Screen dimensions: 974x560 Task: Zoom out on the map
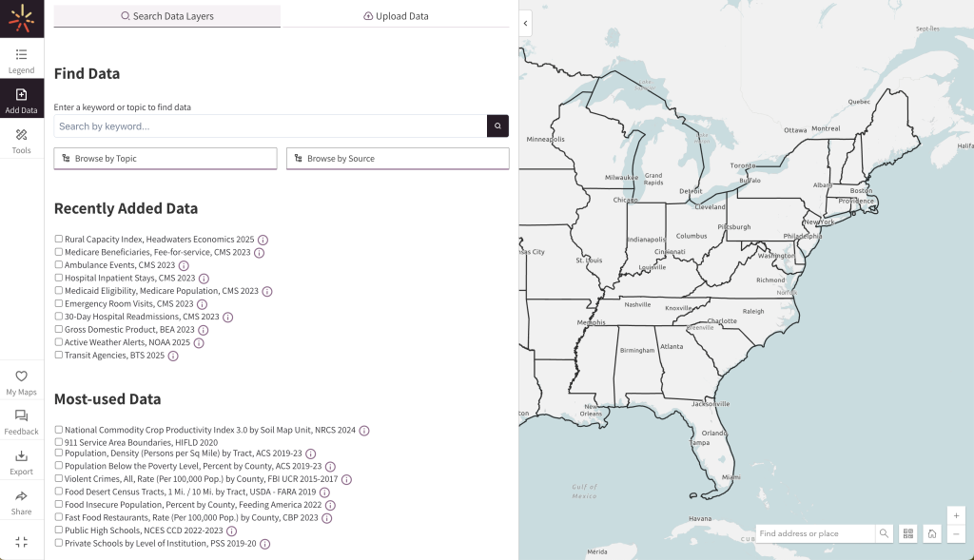click(956, 534)
